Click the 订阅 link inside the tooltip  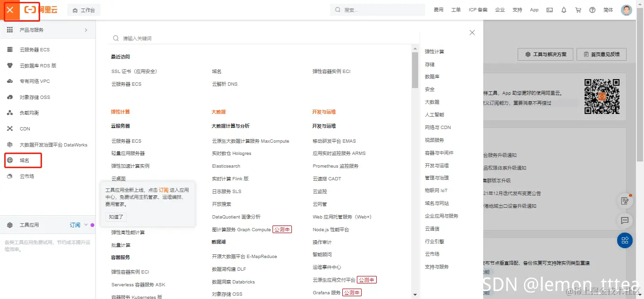164,190
